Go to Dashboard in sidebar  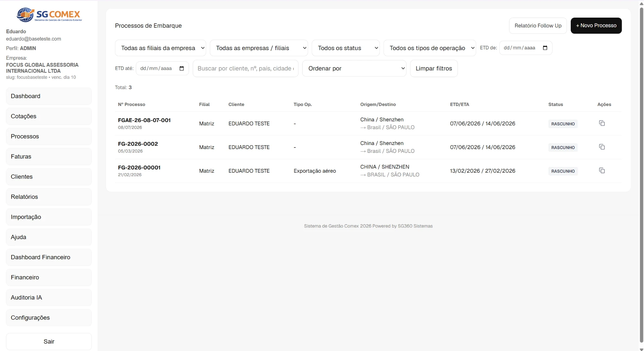(x=49, y=96)
